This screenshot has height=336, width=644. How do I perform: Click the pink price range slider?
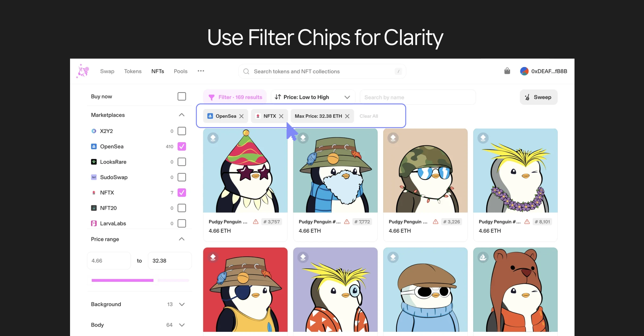point(122,280)
